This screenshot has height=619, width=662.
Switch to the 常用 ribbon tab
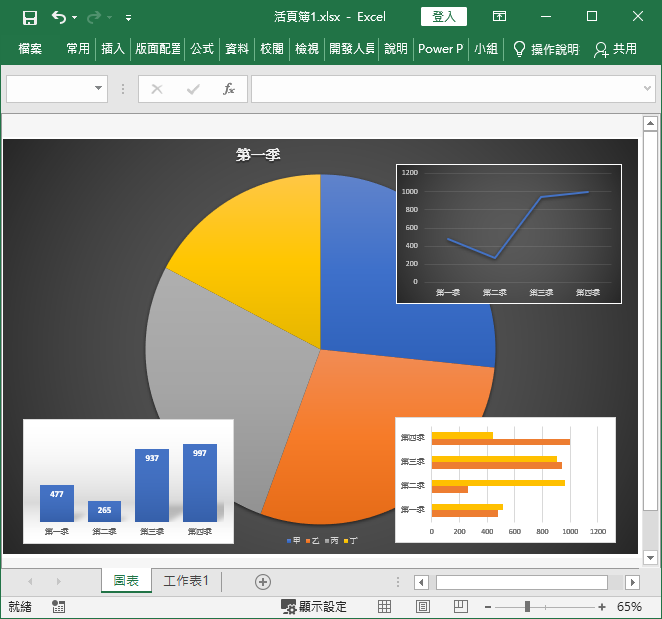[78, 49]
